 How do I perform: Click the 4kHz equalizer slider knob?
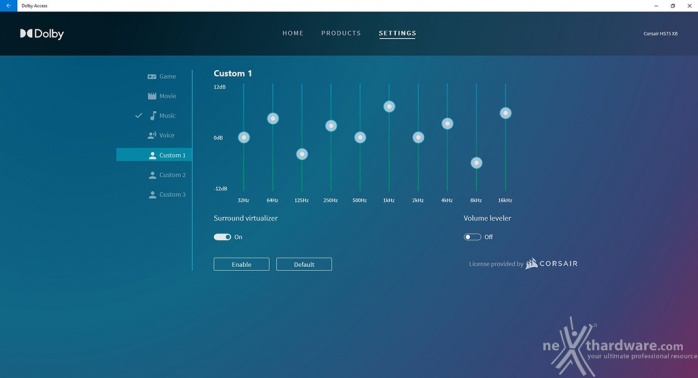[x=447, y=123]
